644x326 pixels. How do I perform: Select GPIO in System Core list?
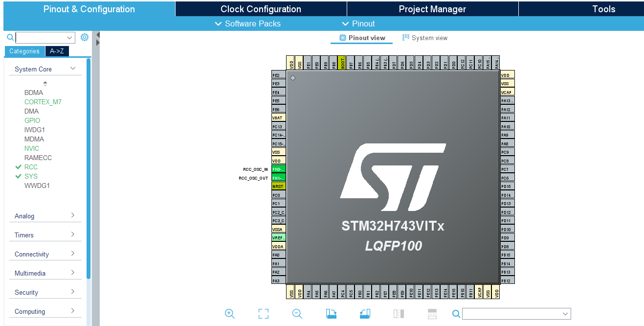[x=32, y=120]
